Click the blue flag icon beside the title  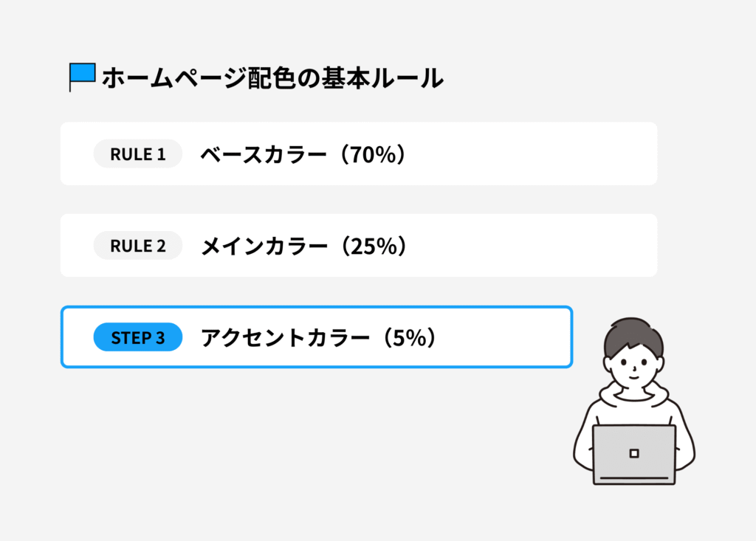pyautogui.click(x=83, y=75)
